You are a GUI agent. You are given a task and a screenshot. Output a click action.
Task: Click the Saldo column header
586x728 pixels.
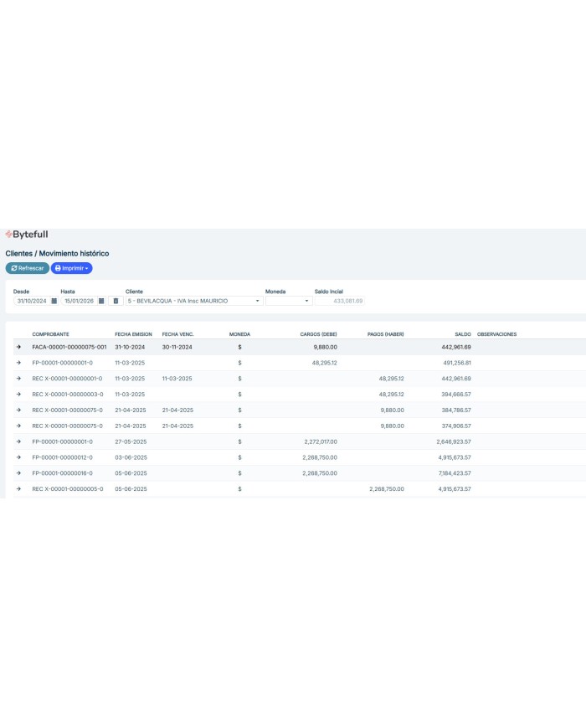coord(463,334)
